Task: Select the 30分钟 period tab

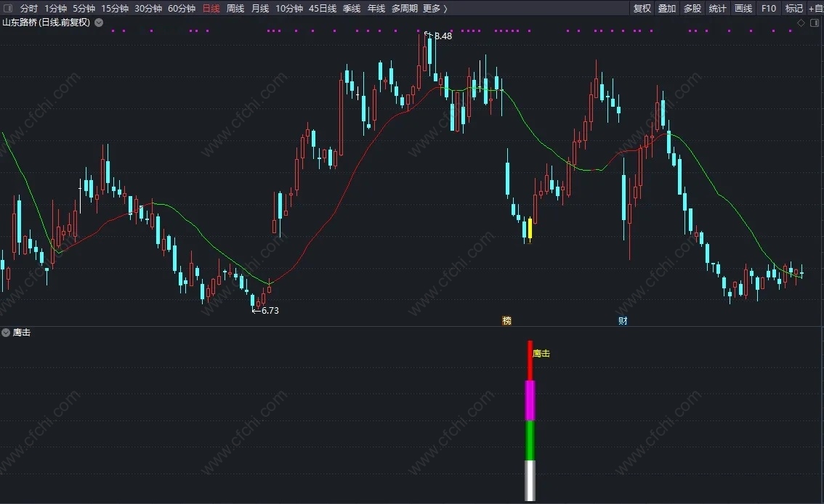Action: point(148,9)
